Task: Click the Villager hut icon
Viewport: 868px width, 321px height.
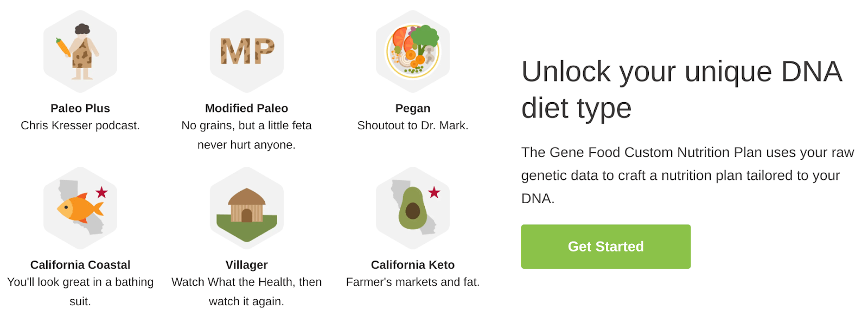Action: 247,208
